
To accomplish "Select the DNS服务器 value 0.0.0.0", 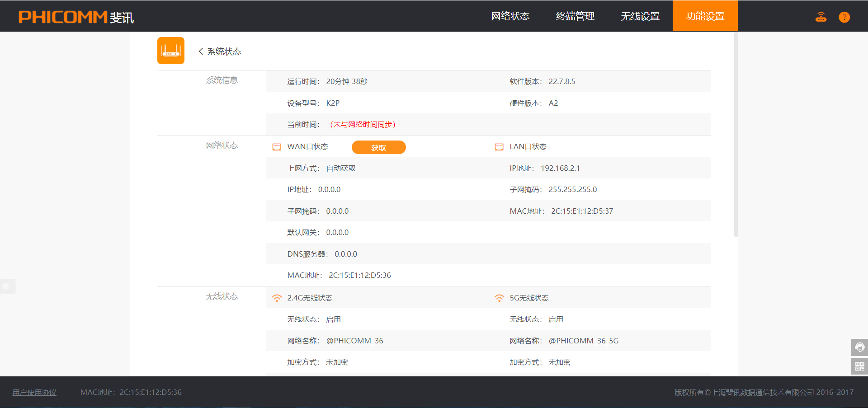I will pyautogui.click(x=346, y=254).
